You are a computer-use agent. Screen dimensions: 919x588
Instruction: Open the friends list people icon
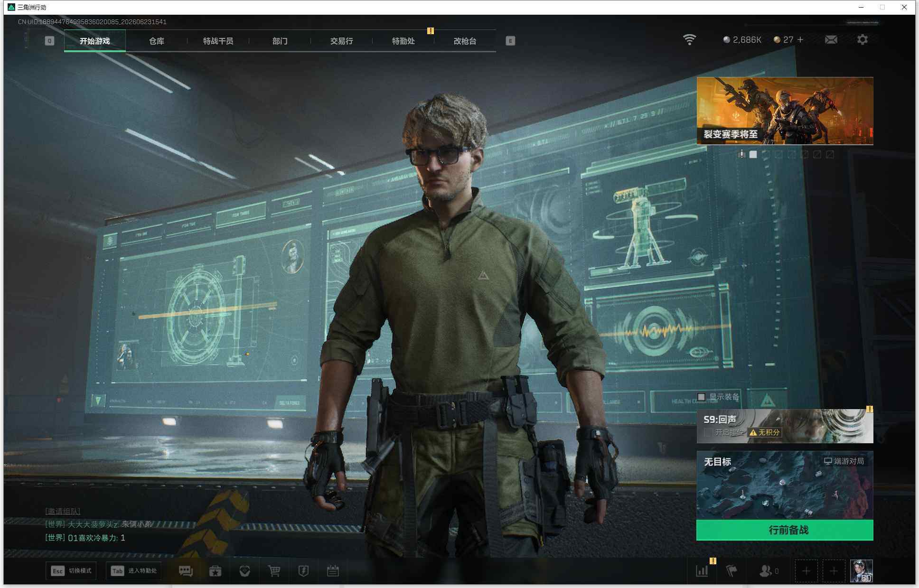765,571
